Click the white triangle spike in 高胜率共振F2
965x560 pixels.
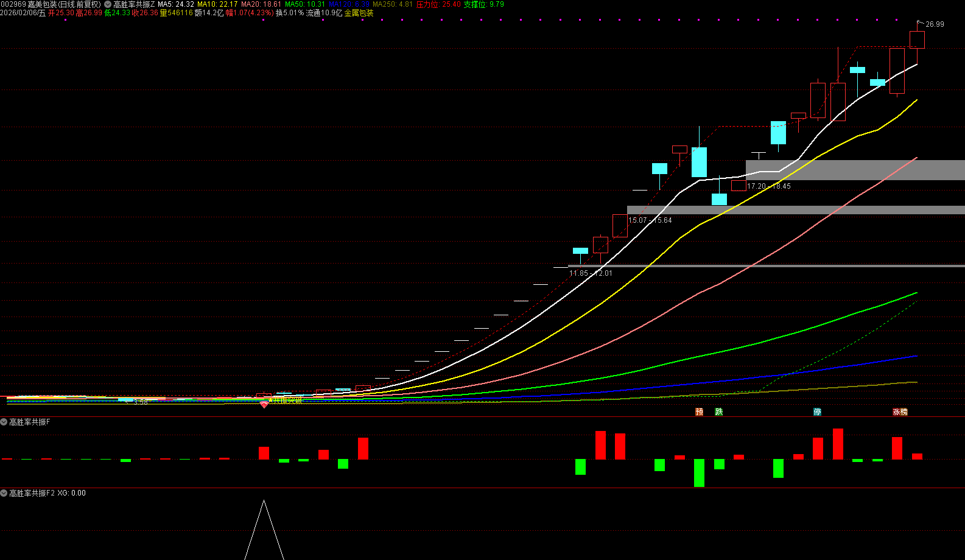pos(264,530)
